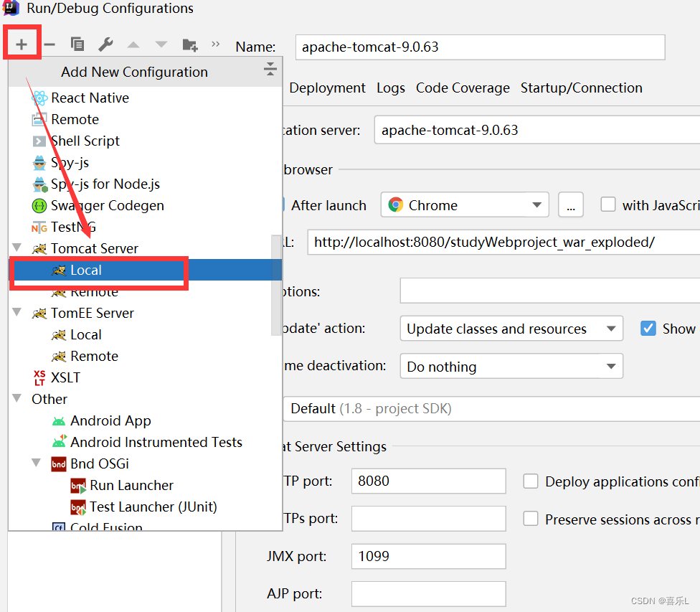Click the browser ellipsis browse button

click(570, 205)
